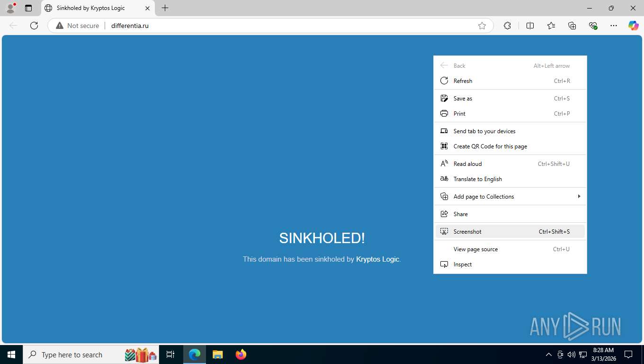Click the Sinkholed by Kryptos Logic tab
The image size is (644, 364).
[98, 8]
